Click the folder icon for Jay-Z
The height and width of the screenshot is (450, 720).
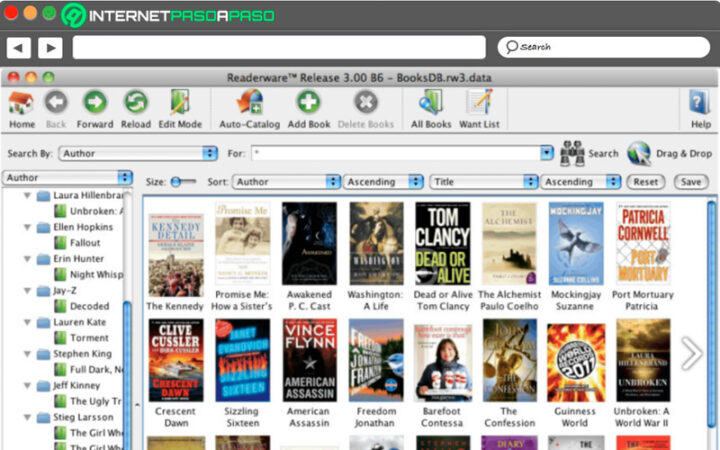[43, 291]
